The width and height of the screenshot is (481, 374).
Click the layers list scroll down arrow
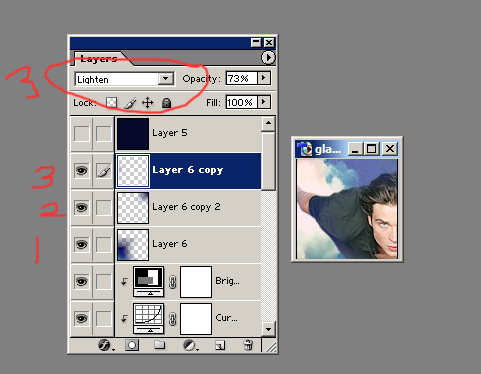tap(268, 329)
